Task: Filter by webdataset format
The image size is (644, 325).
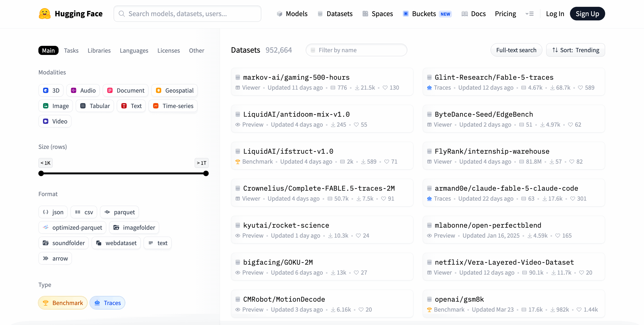Action: [116, 243]
